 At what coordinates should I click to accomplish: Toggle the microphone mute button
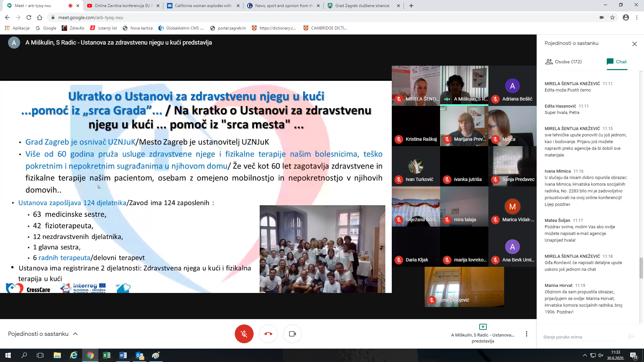244,334
